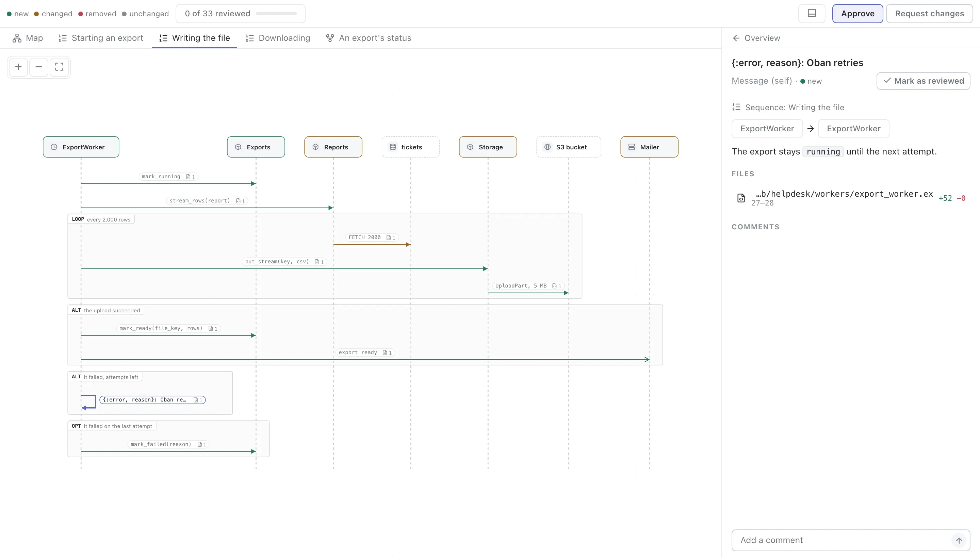Select the put_stream(key, csv) message

pos(284,262)
